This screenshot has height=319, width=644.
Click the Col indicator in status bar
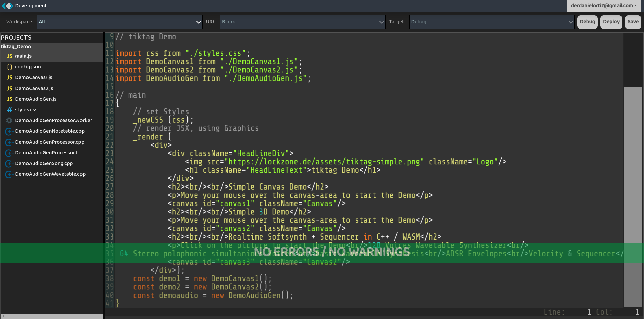click(618, 312)
